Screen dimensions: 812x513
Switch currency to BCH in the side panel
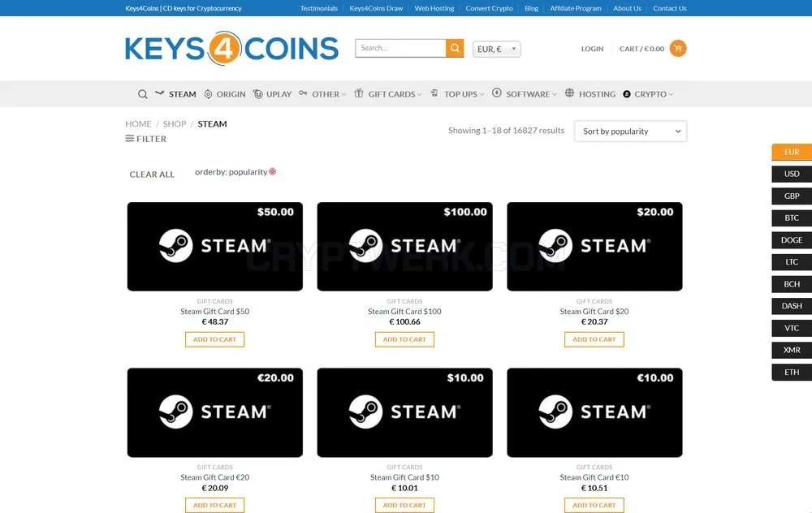pyautogui.click(x=792, y=283)
